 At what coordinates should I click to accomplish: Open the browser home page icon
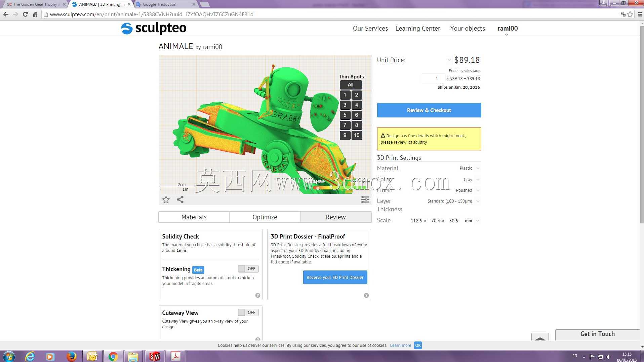pyautogui.click(x=35, y=14)
